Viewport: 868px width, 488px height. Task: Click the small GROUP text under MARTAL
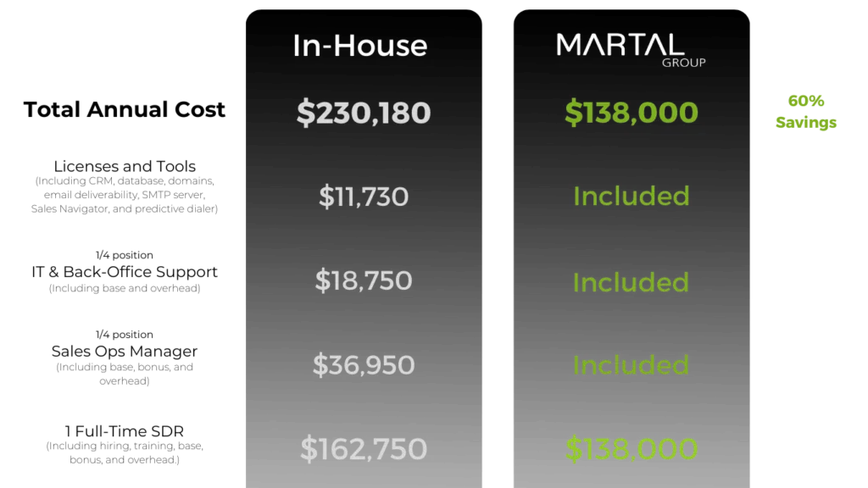pos(683,63)
